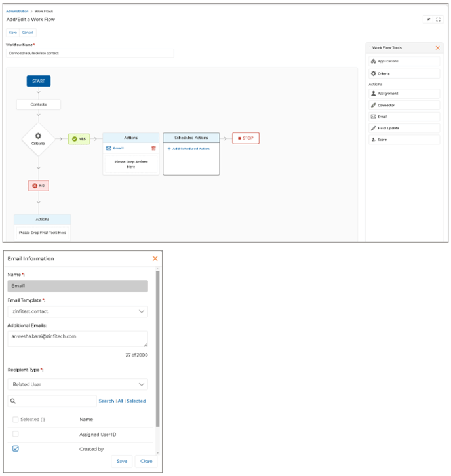Click Save in Email Information dialog
The width and height of the screenshot is (451, 476).
122,461
